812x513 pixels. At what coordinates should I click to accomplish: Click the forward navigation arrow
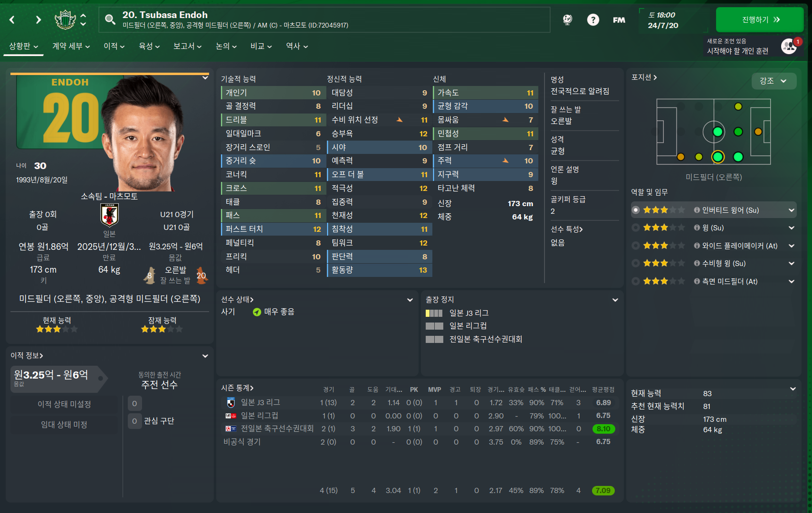click(38, 20)
